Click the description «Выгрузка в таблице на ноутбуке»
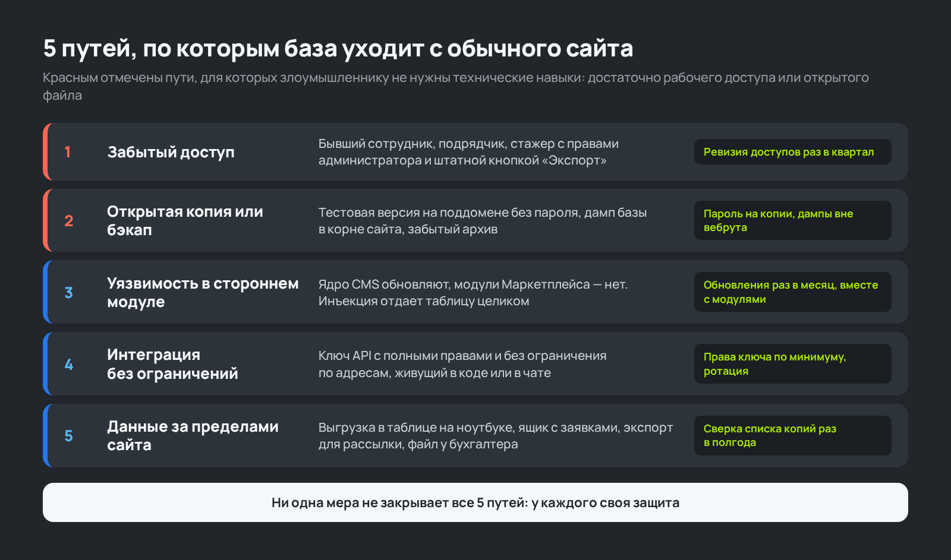951x560 pixels. 496,436
